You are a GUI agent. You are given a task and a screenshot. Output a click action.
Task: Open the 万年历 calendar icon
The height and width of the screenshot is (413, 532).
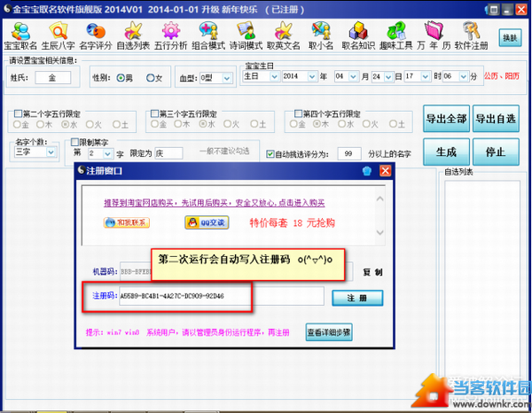click(x=434, y=35)
